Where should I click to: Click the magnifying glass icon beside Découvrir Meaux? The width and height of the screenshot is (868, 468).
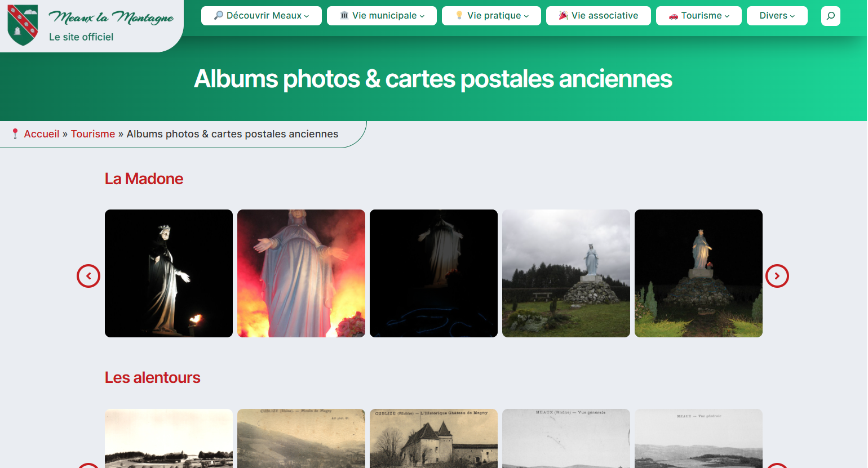pyautogui.click(x=218, y=16)
